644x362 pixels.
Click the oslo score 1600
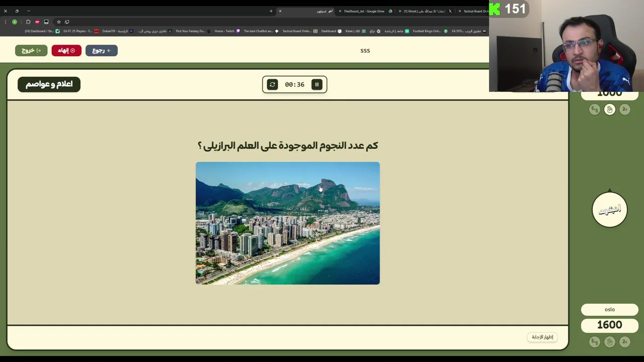(x=610, y=325)
